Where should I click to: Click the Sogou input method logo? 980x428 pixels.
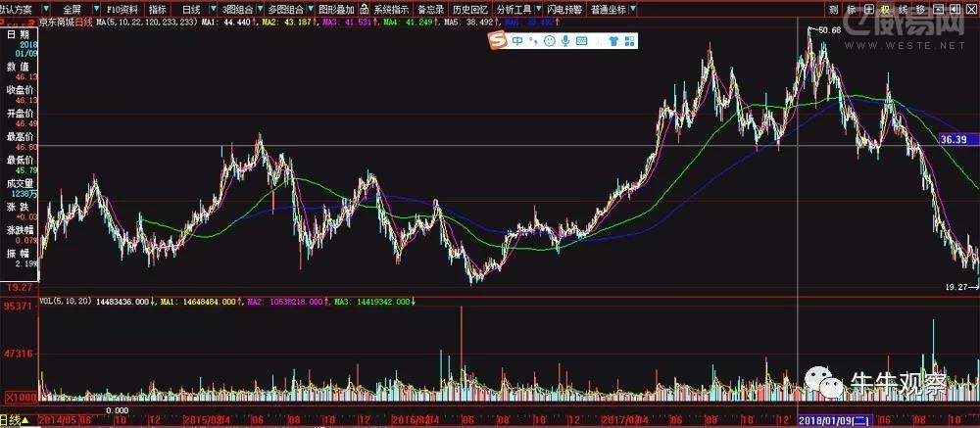pyautogui.click(x=498, y=39)
